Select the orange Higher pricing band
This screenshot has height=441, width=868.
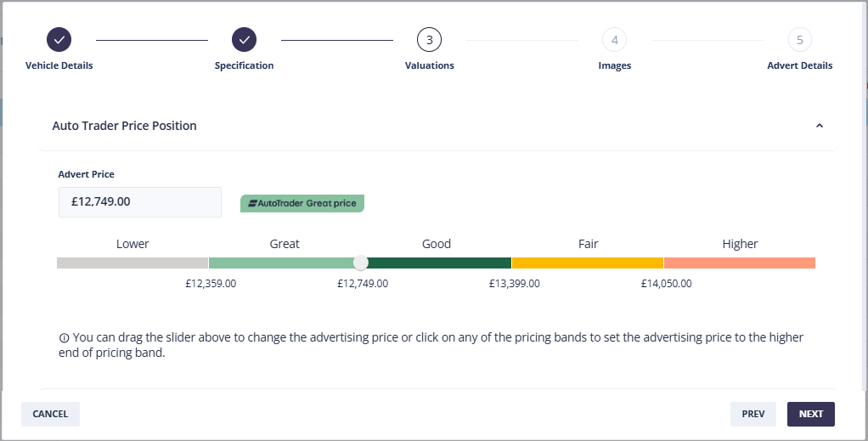tap(739, 263)
